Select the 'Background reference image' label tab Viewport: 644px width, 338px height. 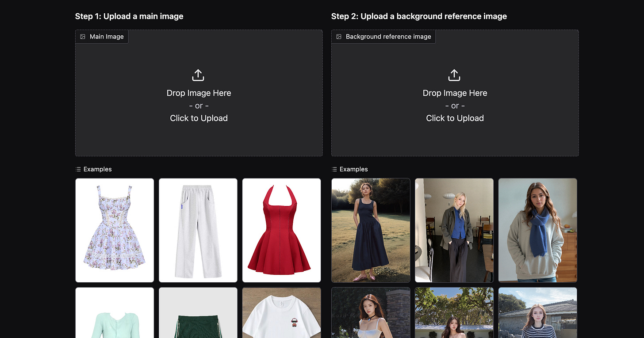click(383, 37)
